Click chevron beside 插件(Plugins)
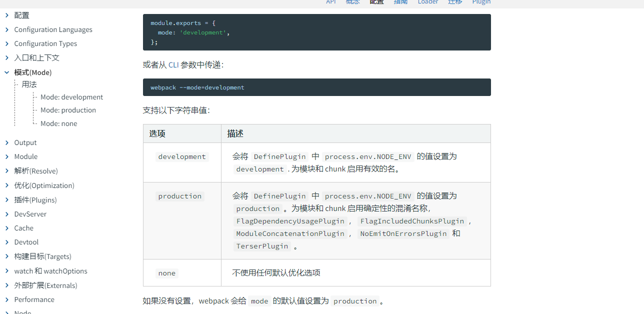 pyautogui.click(x=7, y=200)
